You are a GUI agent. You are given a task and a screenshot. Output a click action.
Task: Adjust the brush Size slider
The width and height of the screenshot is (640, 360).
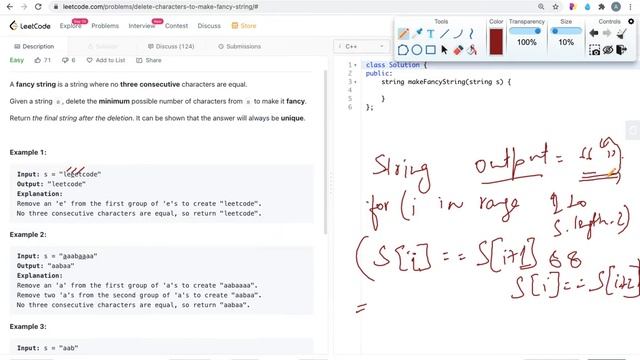[x=566, y=31]
